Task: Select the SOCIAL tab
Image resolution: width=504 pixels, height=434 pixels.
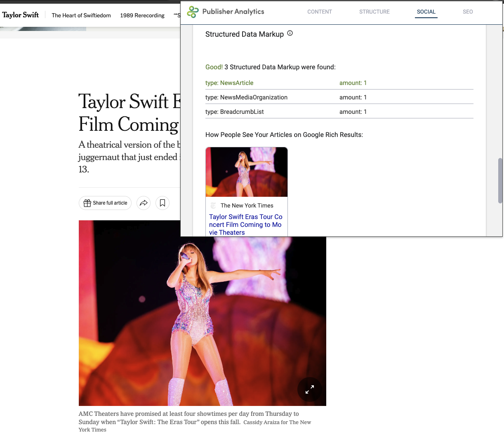Action: (x=426, y=12)
